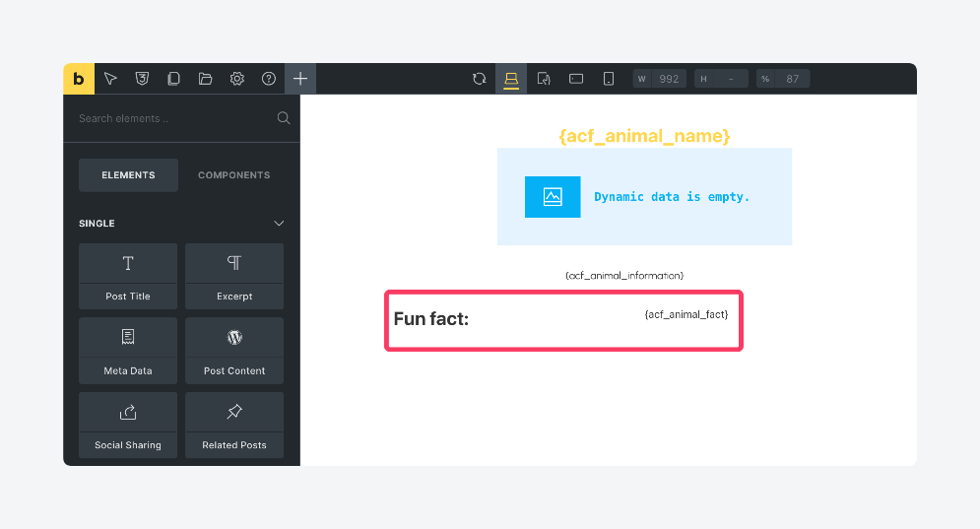980x529 pixels.
Task: Open the CSS shield icon
Action: point(142,79)
